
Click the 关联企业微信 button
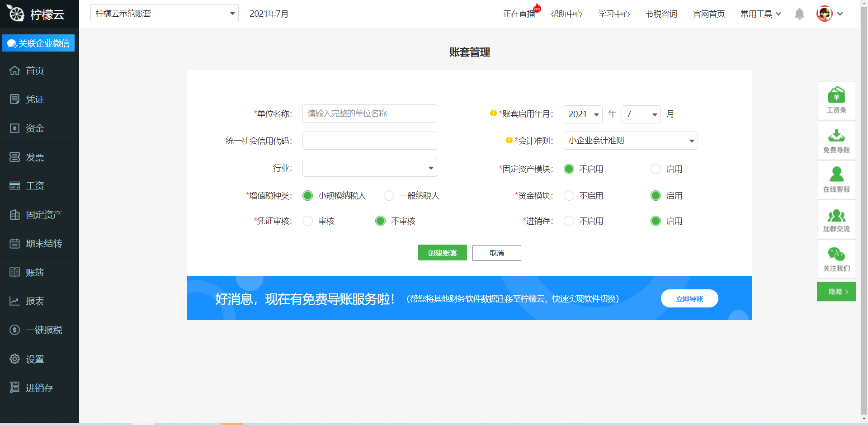pos(38,43)
